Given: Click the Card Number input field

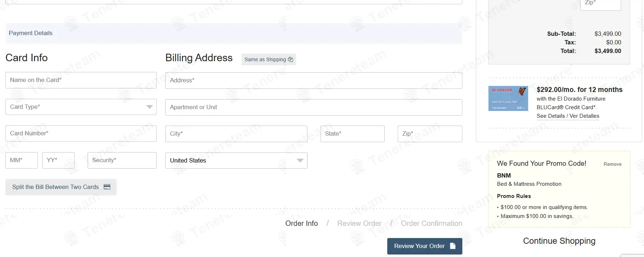Looking at the screenshot, I should pyautogui.click(x=81, y=134).
